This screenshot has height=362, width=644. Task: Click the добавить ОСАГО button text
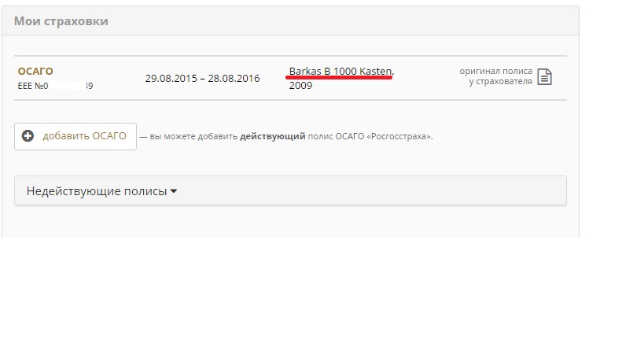(x=84, y=136)
